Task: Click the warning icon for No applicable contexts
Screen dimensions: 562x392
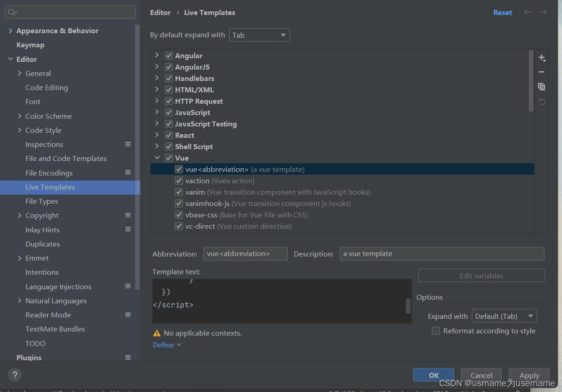Action: tap(157, 333)
